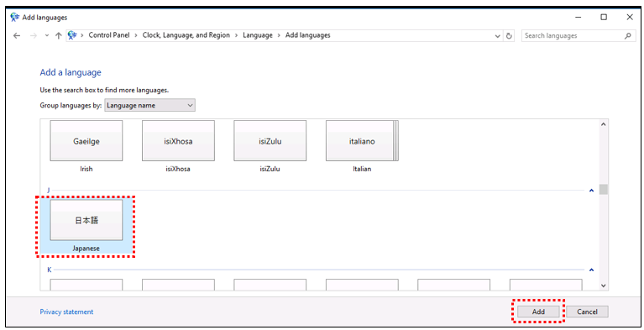Select the isiZulu language tile
This screenshot has height=330, width=644.
(270, 140)
